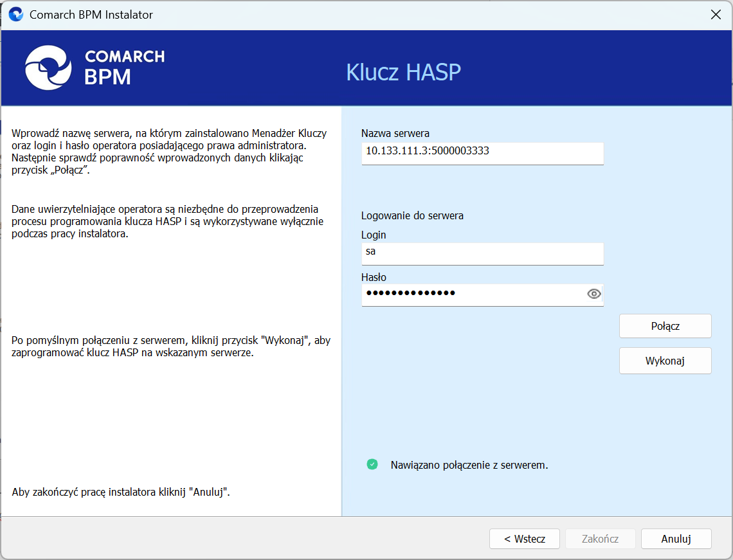The width and height of the screenshot is (733, 560).
Task: Click the greyed-out Zakończ button
Action: [601, 539]
